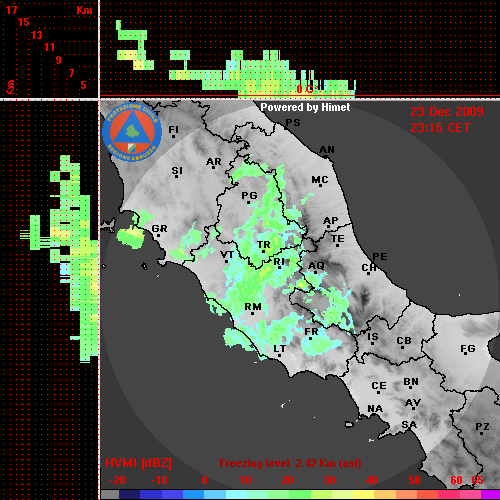Click the FI city label on map
Image resolution: width=500 pixels, height=500 pixels.
click(173, 130)
